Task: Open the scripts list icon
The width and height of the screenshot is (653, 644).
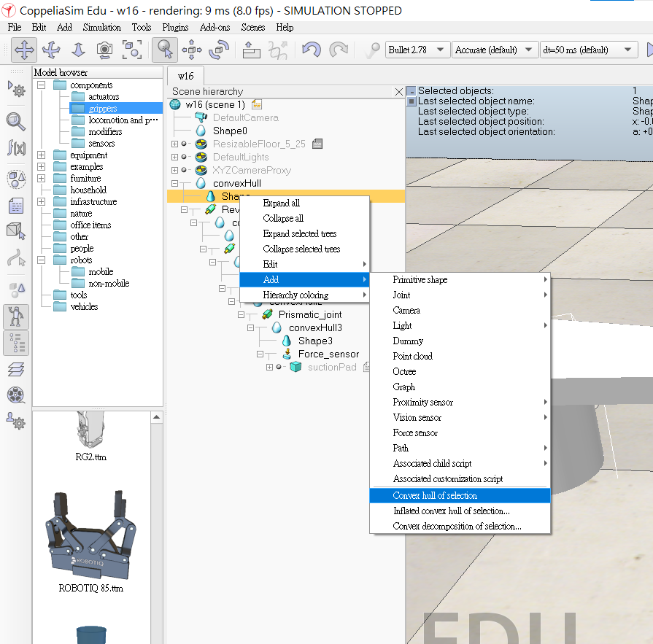Action: click(16, 205)
